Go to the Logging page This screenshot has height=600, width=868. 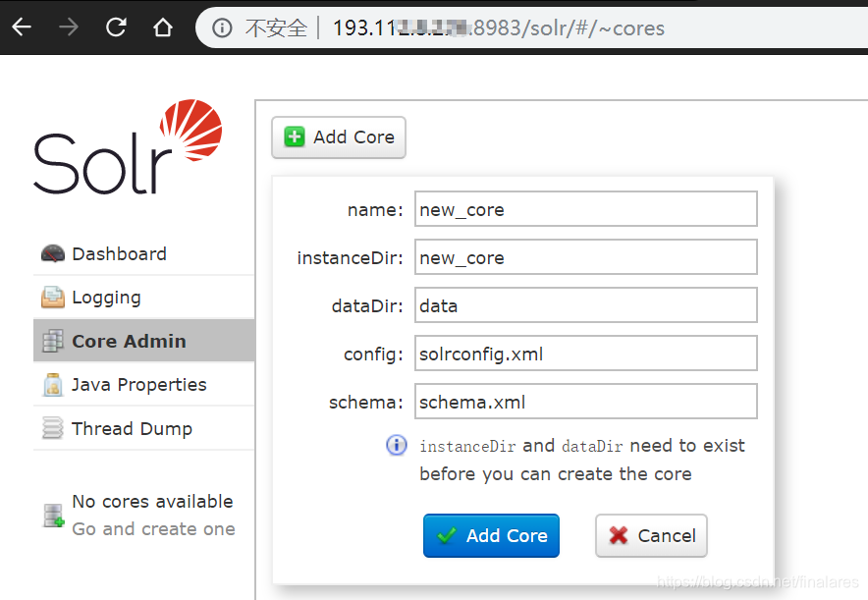click(106, 298)
